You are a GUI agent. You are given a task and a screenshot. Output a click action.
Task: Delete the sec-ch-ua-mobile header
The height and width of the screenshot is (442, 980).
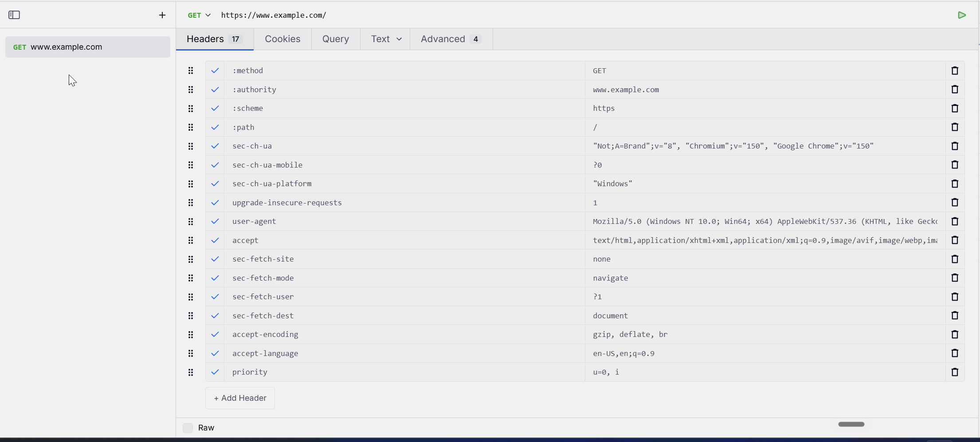point(955,165)
